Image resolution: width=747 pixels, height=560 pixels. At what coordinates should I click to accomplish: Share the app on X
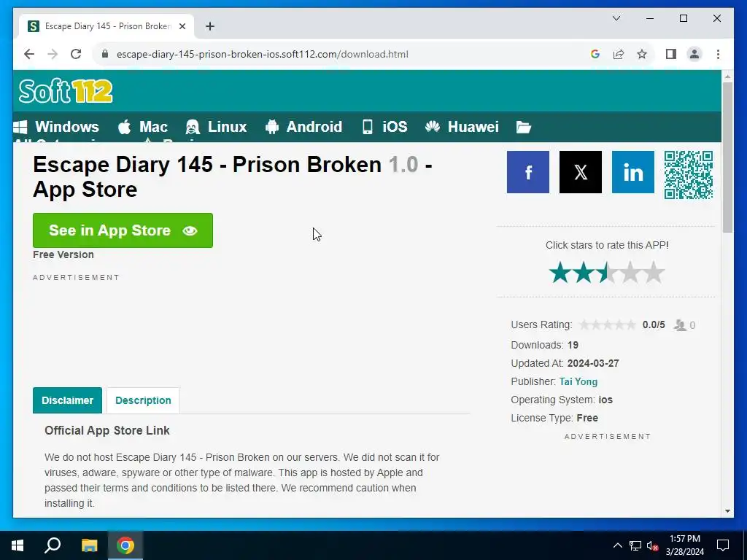tap(580, 172)
